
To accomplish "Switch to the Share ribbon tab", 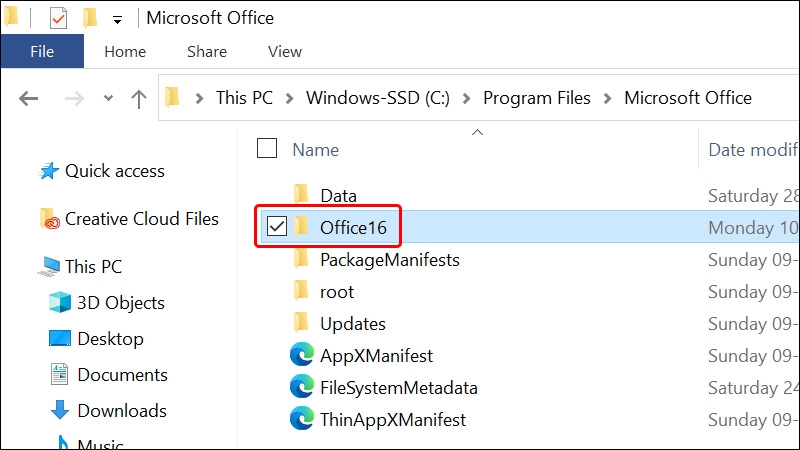I will [207, 52].
